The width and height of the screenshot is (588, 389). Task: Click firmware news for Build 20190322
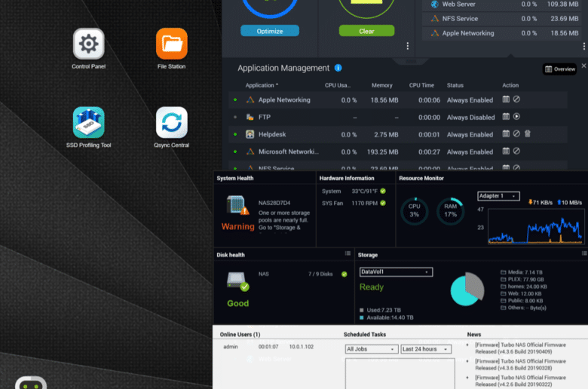[x=520, y=381]
